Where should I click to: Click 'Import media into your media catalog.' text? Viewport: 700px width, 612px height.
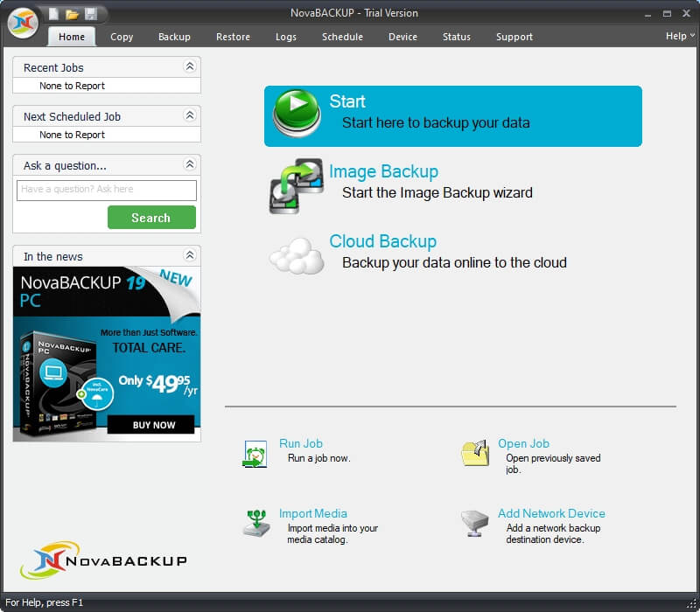point(332,534)
